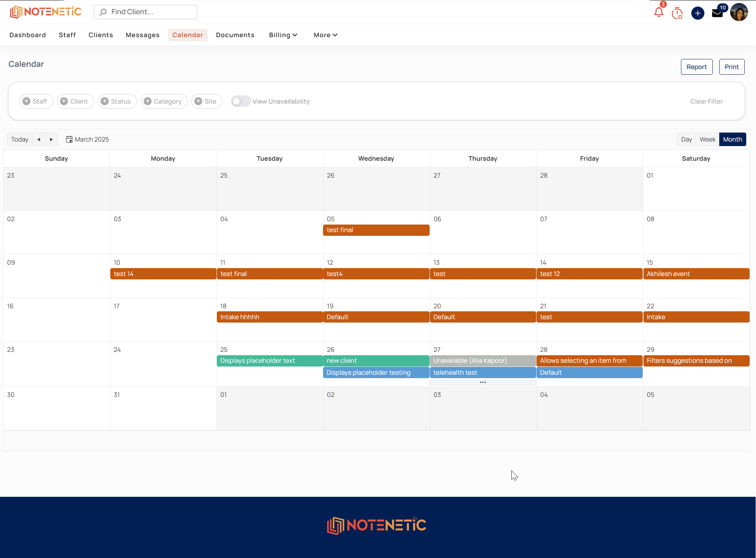Open the March 2025 date picker
This screenshot has height=558, width=756.
(87, 139)
